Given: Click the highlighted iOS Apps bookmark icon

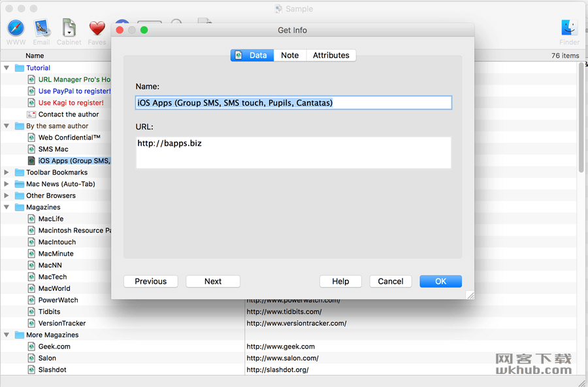Looking at the screenshot, I should tap(31, 161).
